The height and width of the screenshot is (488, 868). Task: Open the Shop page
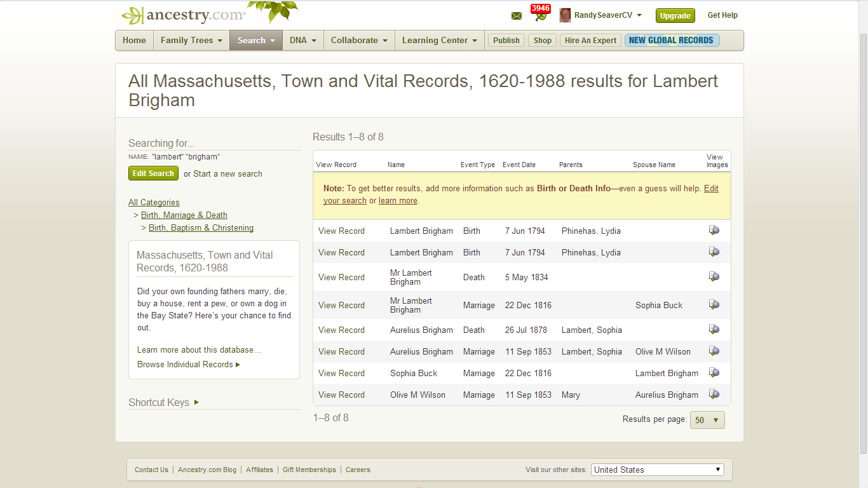[x=543, y=40]
